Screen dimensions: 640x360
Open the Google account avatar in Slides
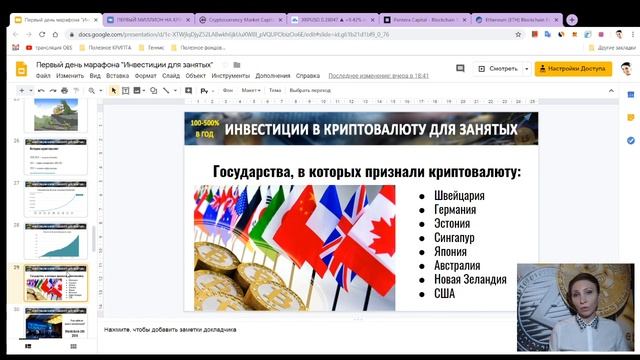coord(626,69)
